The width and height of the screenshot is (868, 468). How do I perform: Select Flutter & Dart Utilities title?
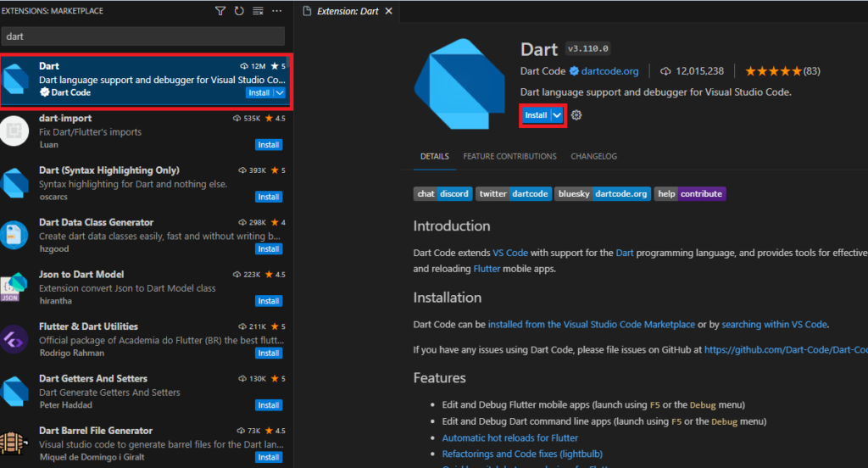pyautogui.click(x=88, y=326)
